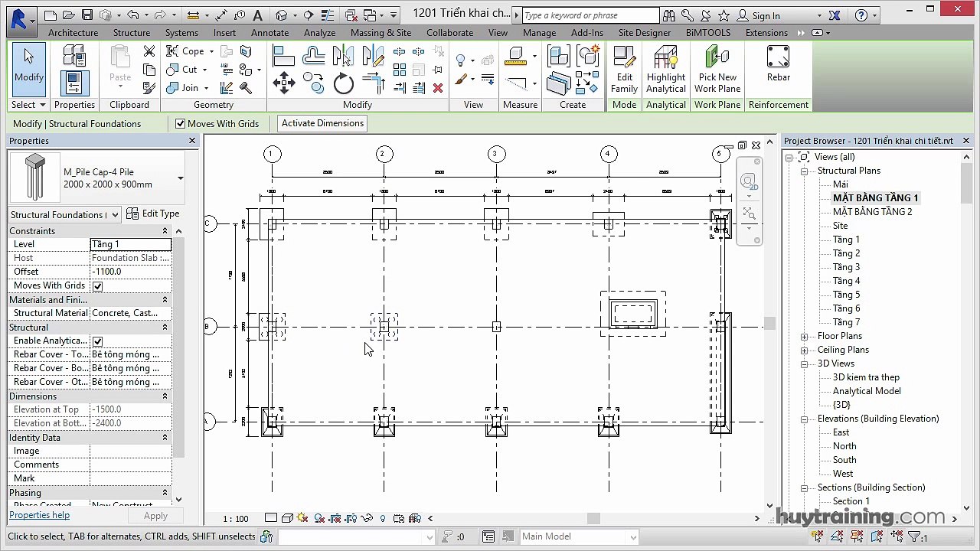Collapse the Constraints section
Viewport: 980px width, 551px height.
click(165, 231)
